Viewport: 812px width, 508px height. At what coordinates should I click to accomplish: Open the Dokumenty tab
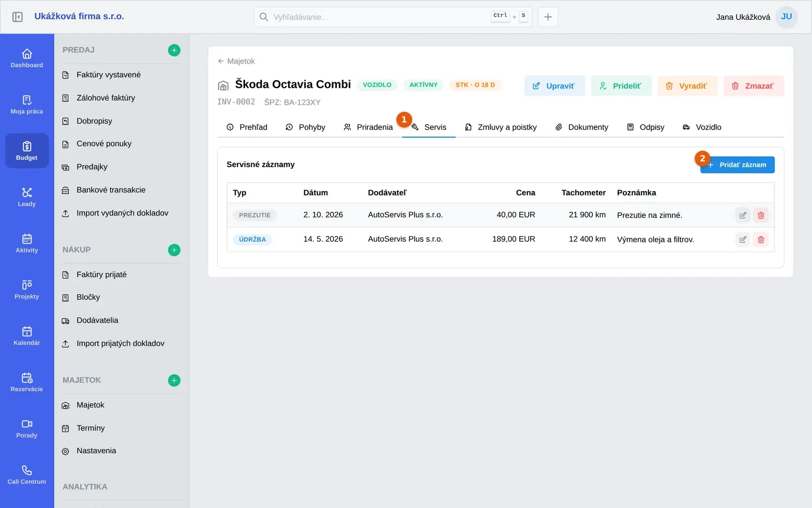coord(582,127)
